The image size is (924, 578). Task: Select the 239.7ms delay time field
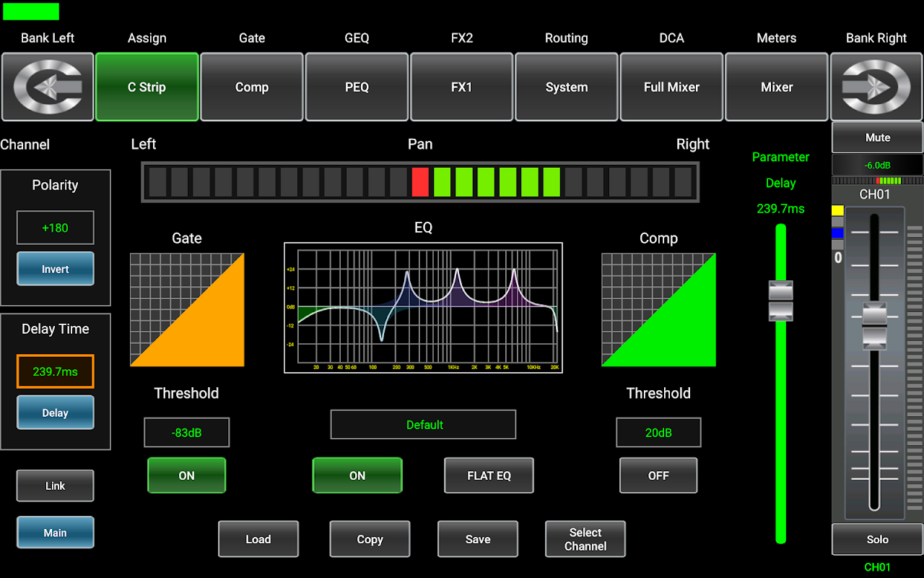pos(56,372)
